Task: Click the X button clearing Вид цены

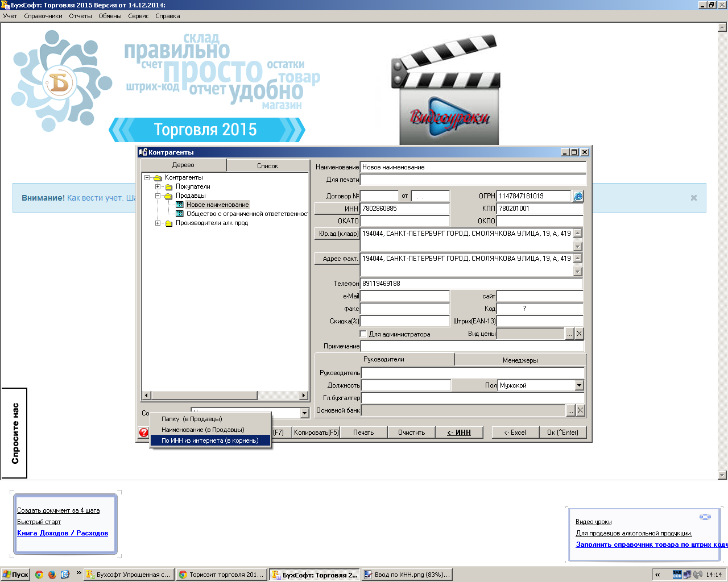Action: [x=579, y=334]
